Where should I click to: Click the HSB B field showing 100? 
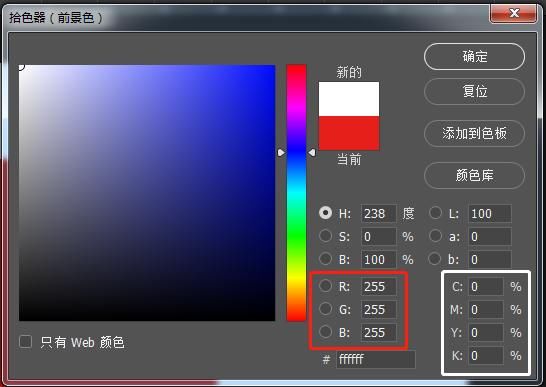coord(379,260)
